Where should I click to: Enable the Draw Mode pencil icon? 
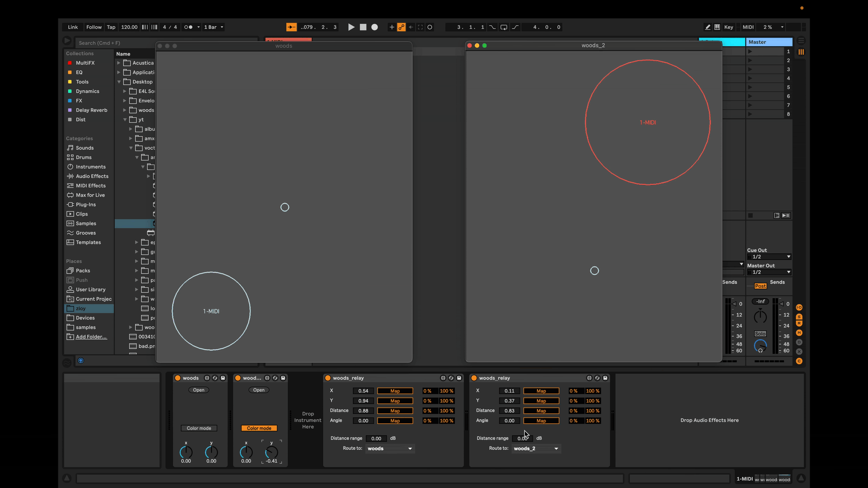708,27
